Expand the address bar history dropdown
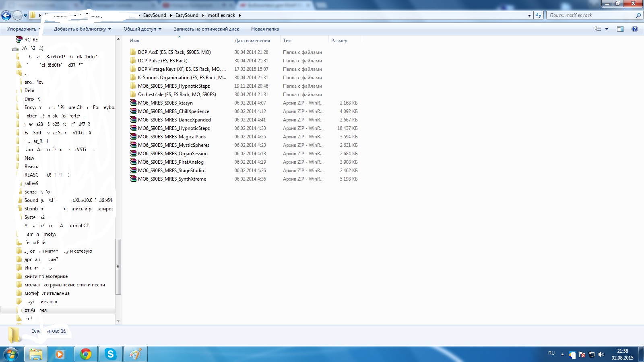644x362 pixels. click(x=529, y=15)
